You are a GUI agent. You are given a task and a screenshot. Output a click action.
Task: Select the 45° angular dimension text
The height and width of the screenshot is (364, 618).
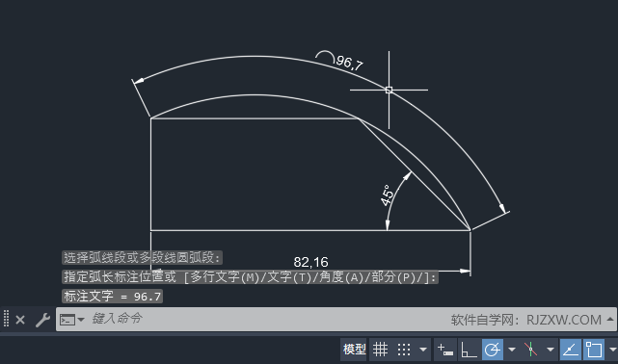point(387,195)
